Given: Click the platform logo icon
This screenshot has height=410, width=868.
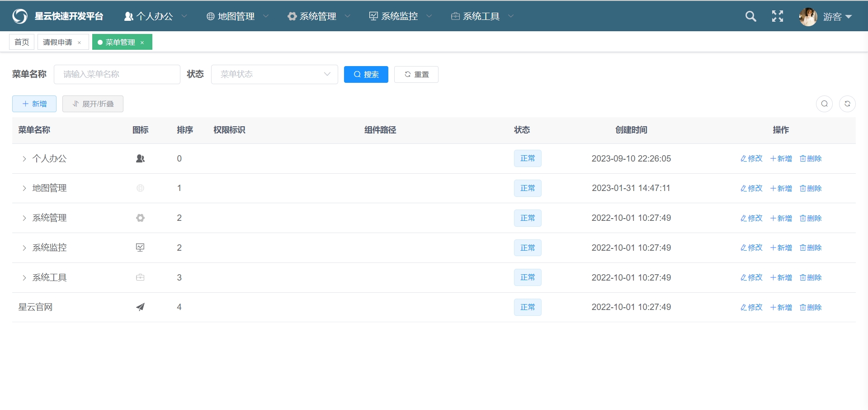Looking at the screenshot, I should (20, 16).
